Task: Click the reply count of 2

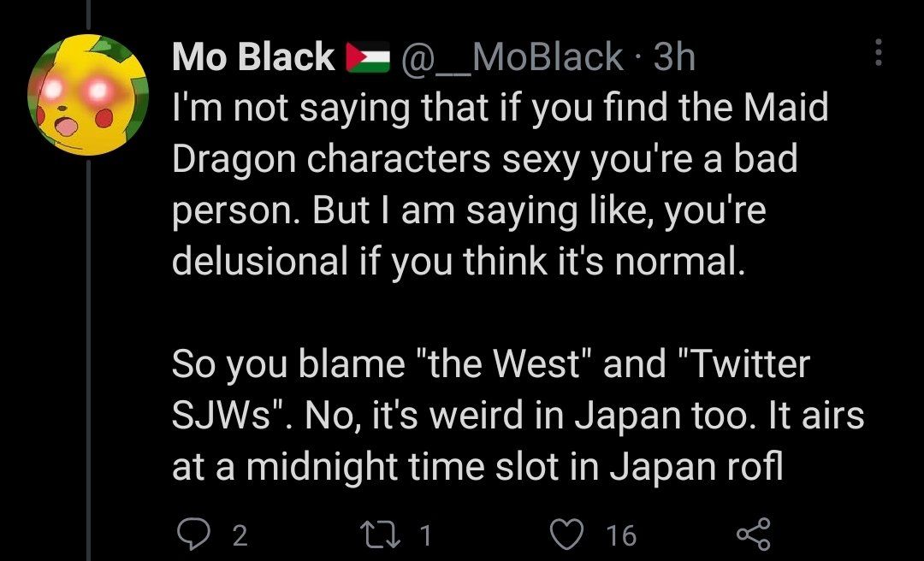Action: [240, 536]
